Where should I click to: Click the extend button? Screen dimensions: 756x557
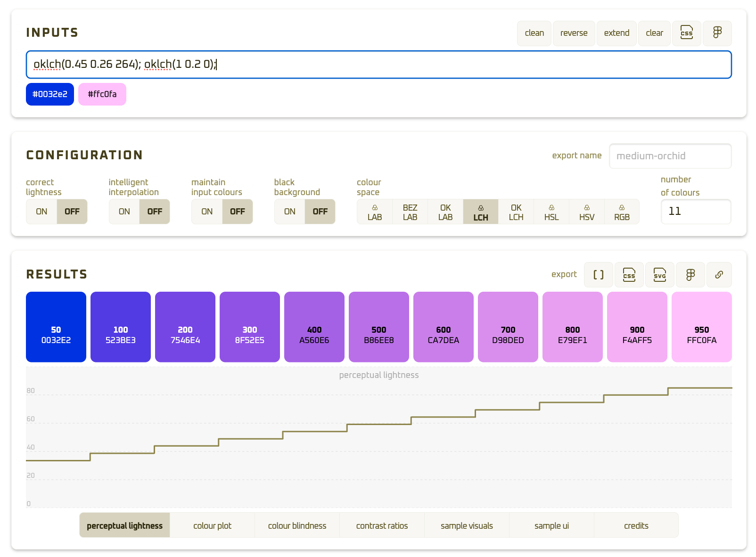click(616, 33)
